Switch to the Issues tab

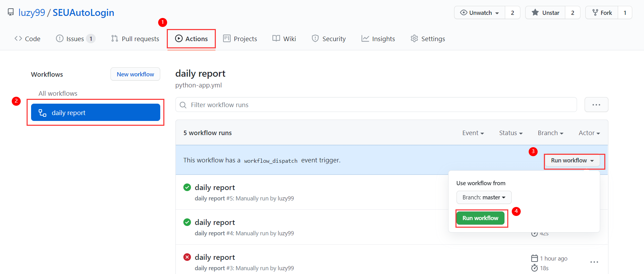click(x=75, y=39)
